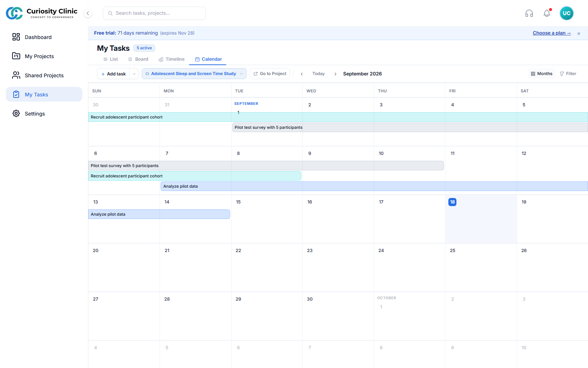Open the UC user avatar menu

click(x=566, y=13)
